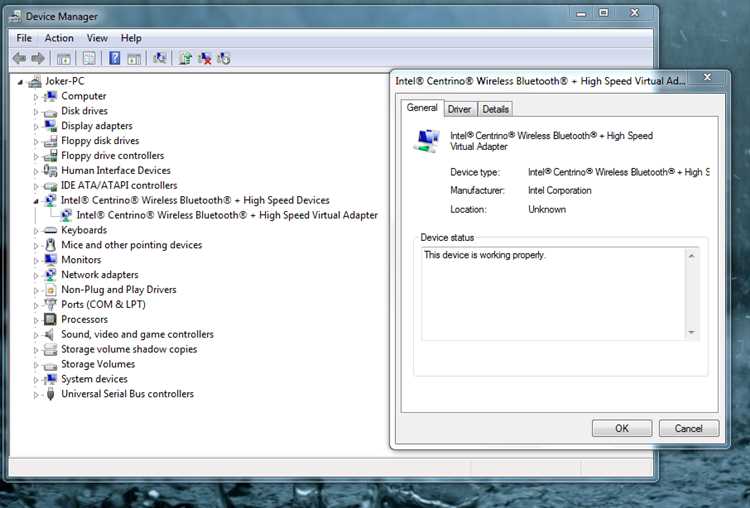Screen dimensions: 750x508
Task: Click the blue Help toolbar icon
Action: [115, 58]
